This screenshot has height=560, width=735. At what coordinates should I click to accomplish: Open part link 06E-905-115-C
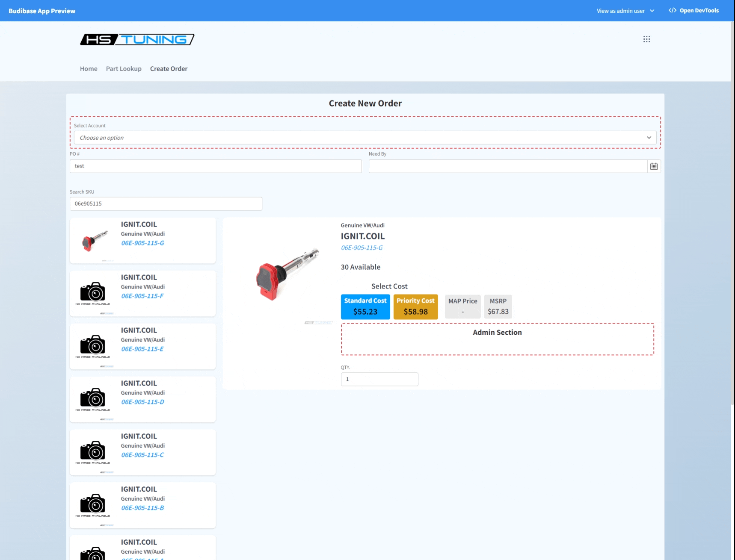pyautogui.click(x=142, y=455)
